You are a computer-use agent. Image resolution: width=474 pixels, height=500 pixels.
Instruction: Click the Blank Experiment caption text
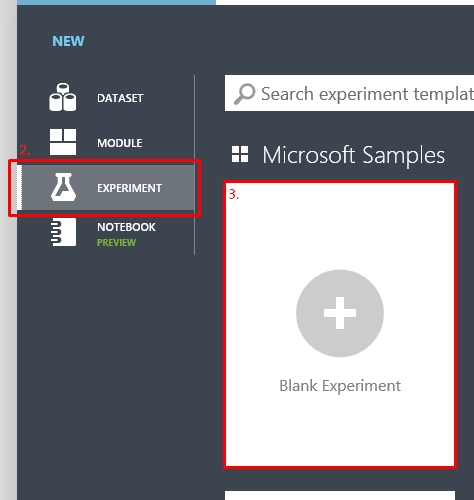click(340, 386)
